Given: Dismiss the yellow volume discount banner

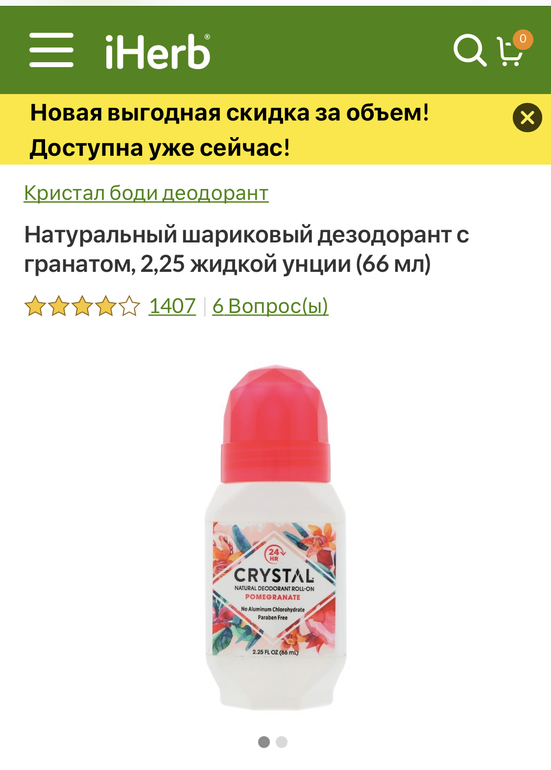Looking at the screenshot, I should click(527, 118).
